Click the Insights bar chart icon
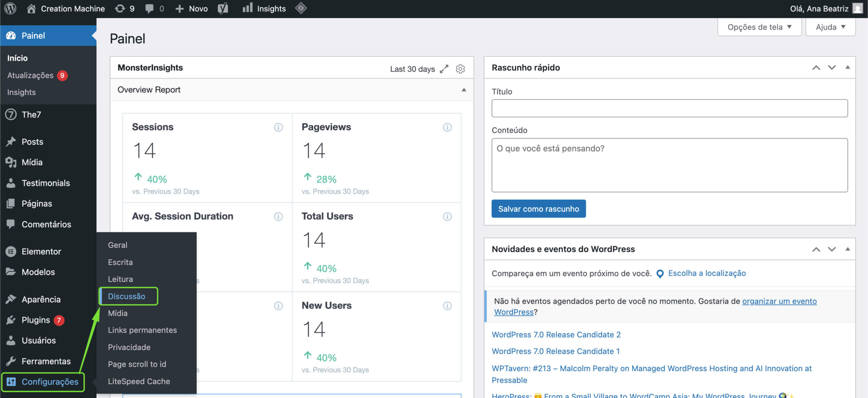The width and height of the screenshot is (868, 398). [248, 8]
